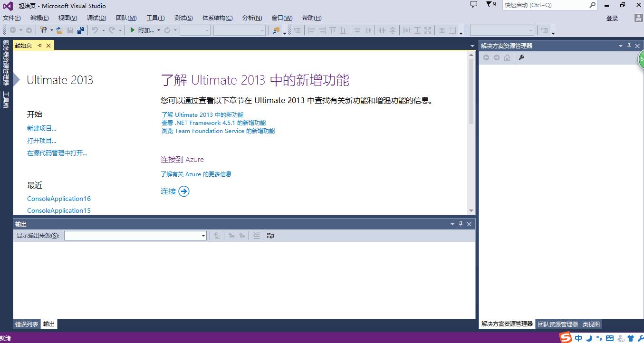Open the 文件(F) menu

(x=12, y=18)
